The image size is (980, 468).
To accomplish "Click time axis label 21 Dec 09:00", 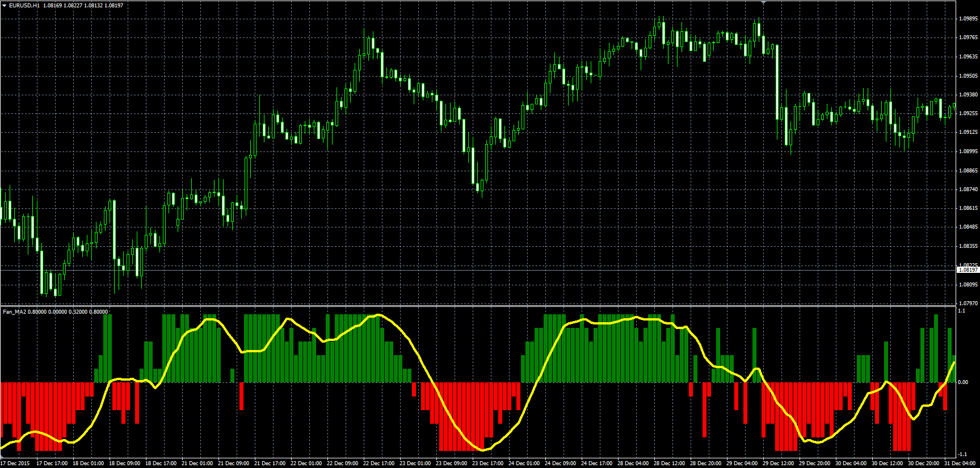I will click(x=233, y=463).
